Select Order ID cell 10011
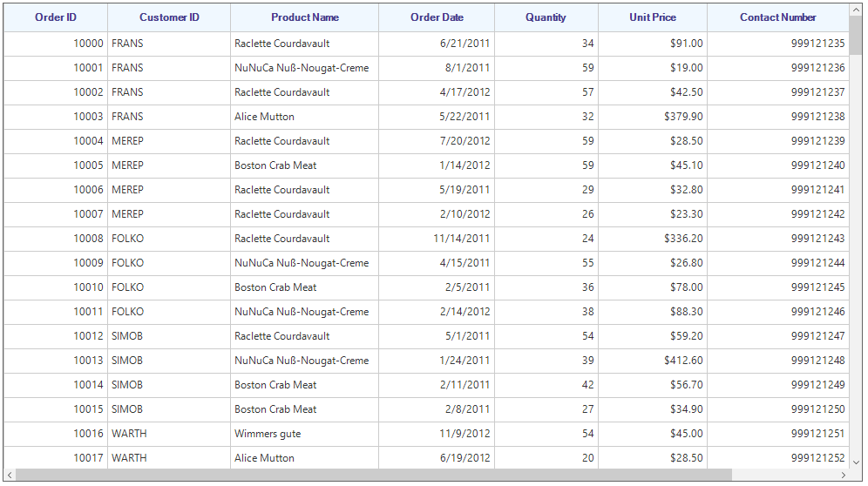 (56, 311)
